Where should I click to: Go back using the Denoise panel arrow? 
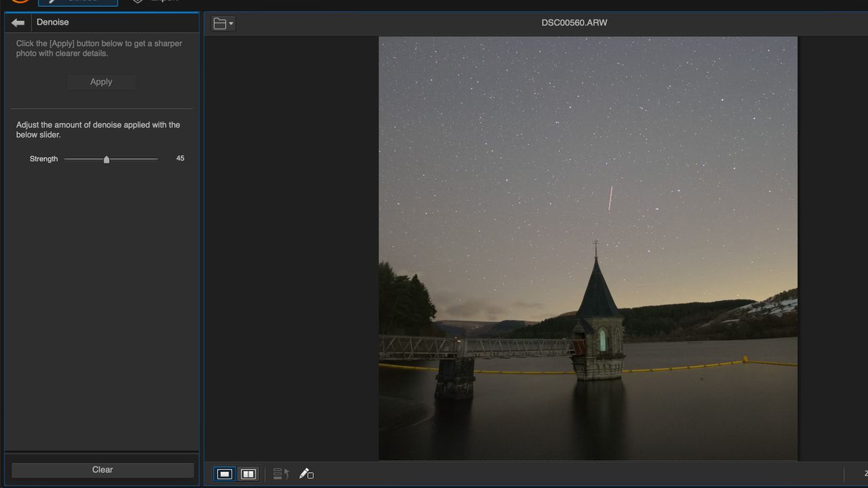click(x=18, y=22)
